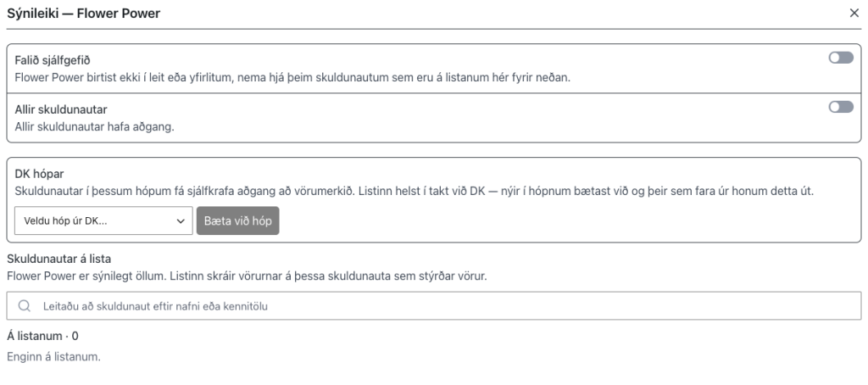The height and width of the screenshot is (385, 868).
Task: Click the 'Flower Power birtist ekki' description text
Action: click(292, 77)
